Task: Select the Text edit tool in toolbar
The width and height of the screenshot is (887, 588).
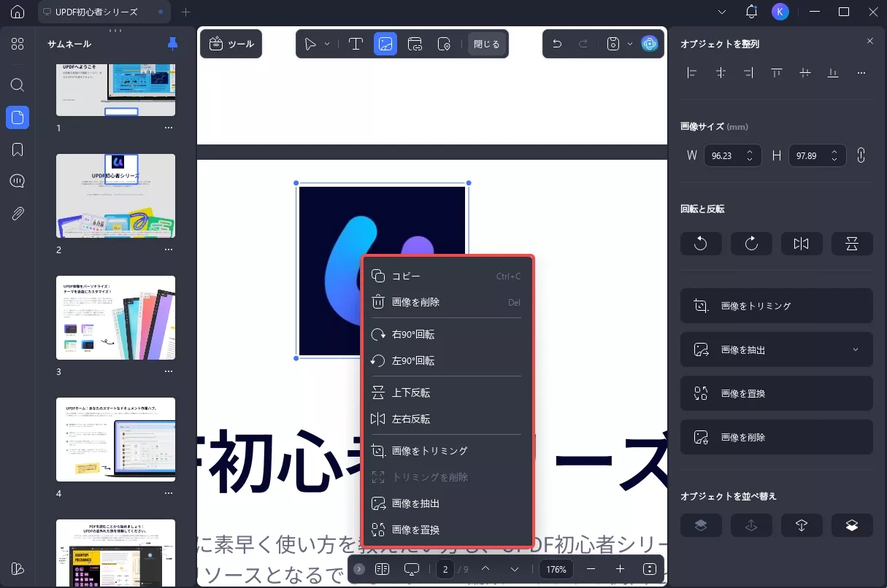Action: pos(356,44)
